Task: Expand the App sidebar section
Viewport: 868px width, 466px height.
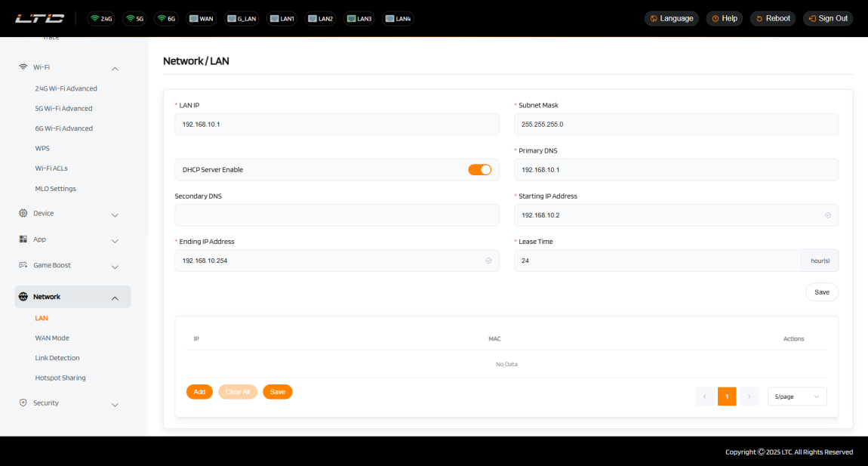Action: (115, 240)
